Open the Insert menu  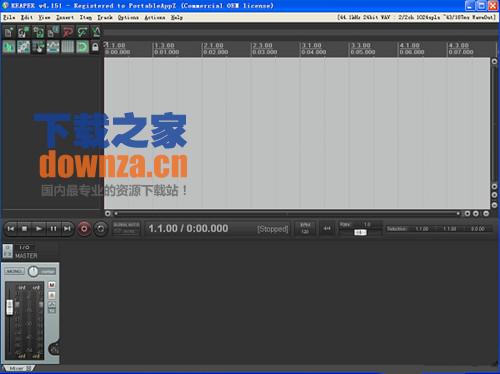pyautogui.click(x=65, y=17)
